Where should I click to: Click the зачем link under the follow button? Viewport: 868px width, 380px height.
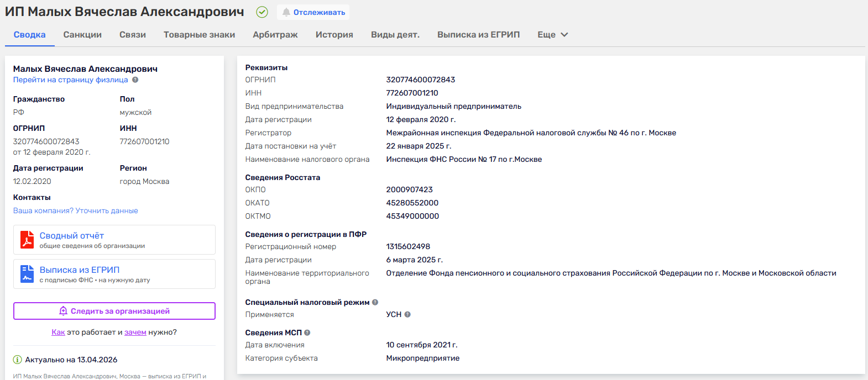(135, 332)
